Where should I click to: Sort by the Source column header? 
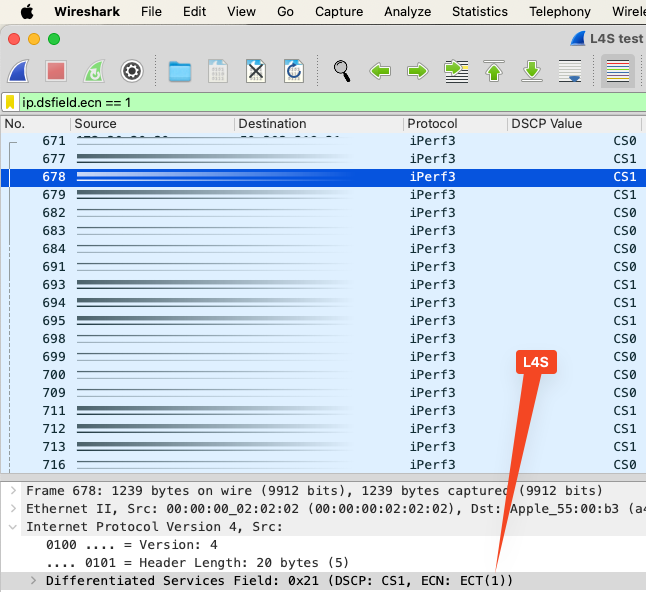tap(152, 124)
